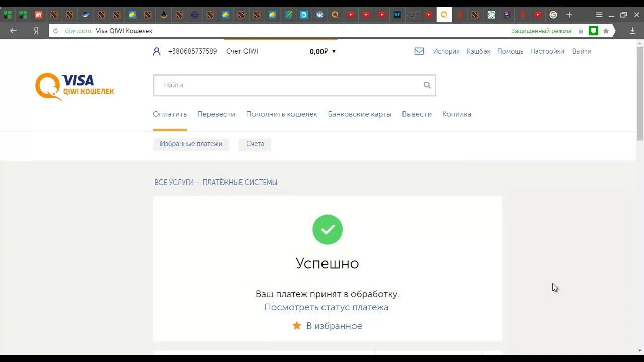Switch to the green striped icon tab
This screenshot has width=644, height=362.
pos(288,15)
